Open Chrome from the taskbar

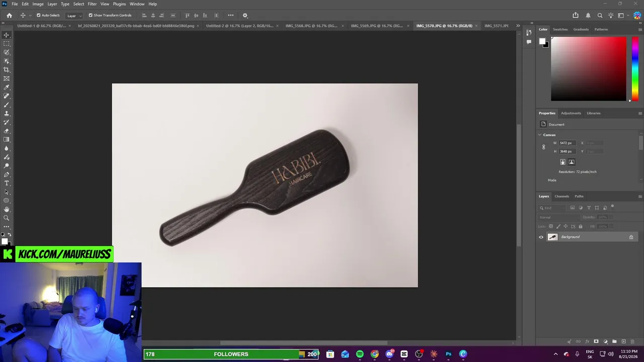pos(375,354)
